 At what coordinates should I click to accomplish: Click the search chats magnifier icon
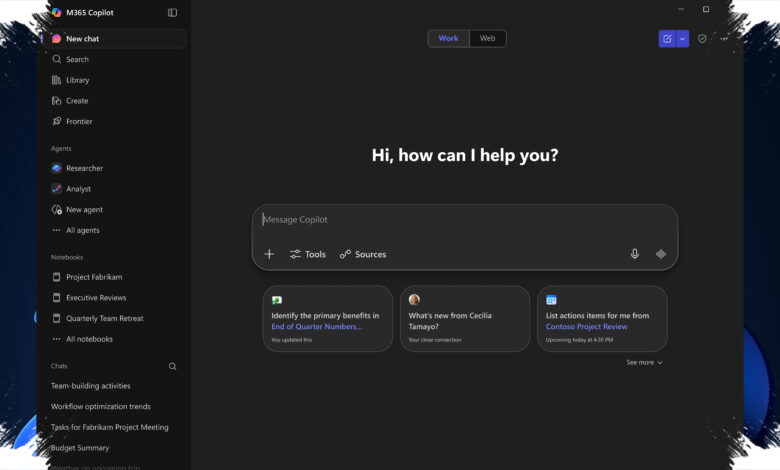click(x=173, y=366)
